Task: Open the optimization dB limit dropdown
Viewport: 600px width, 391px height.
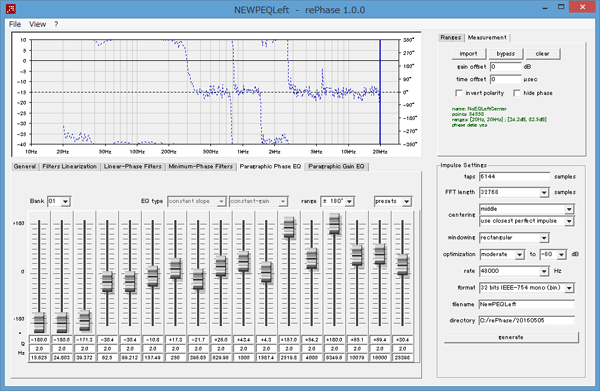Action: coord(561,254)
